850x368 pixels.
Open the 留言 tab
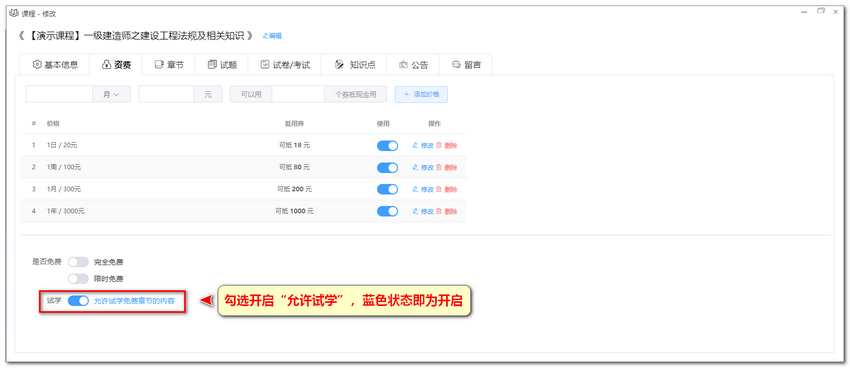click(466, 64)
